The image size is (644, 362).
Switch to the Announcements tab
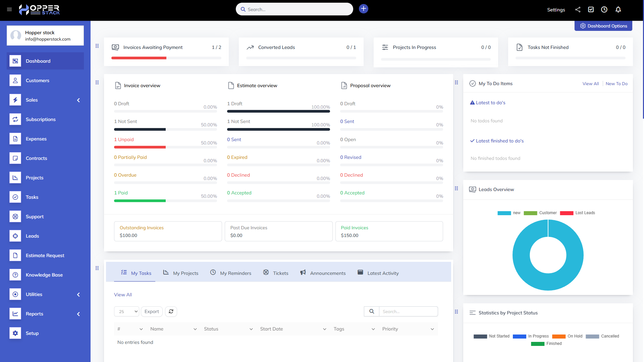coord(323,273)
